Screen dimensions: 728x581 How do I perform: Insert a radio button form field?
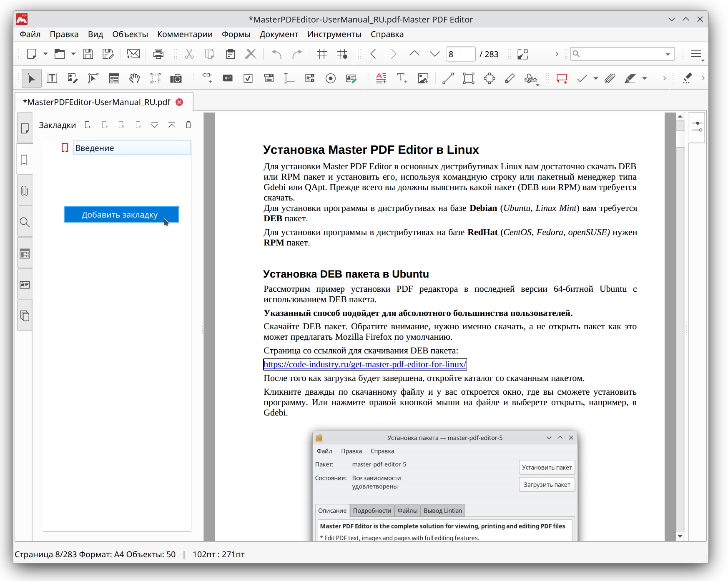tap(331, 78)
